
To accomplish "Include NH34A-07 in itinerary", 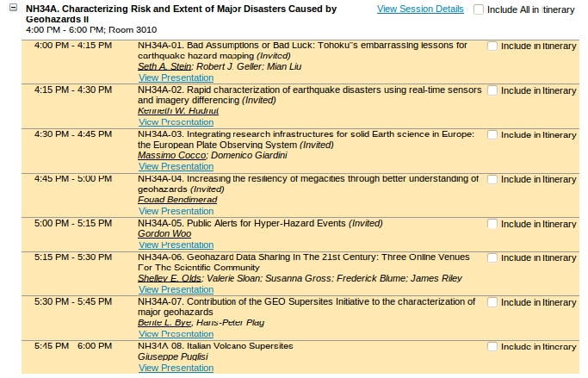I will pyautogui.click(x=492, y=303).
